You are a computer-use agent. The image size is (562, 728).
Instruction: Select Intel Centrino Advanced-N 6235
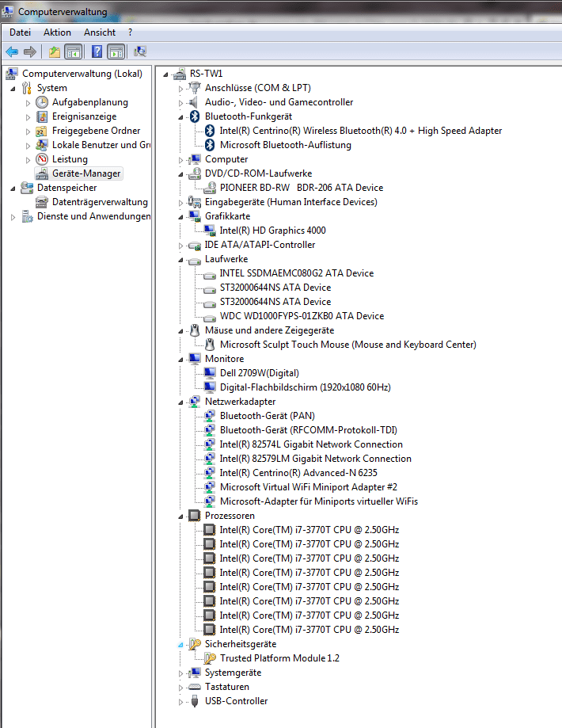(x=298, y=473)
